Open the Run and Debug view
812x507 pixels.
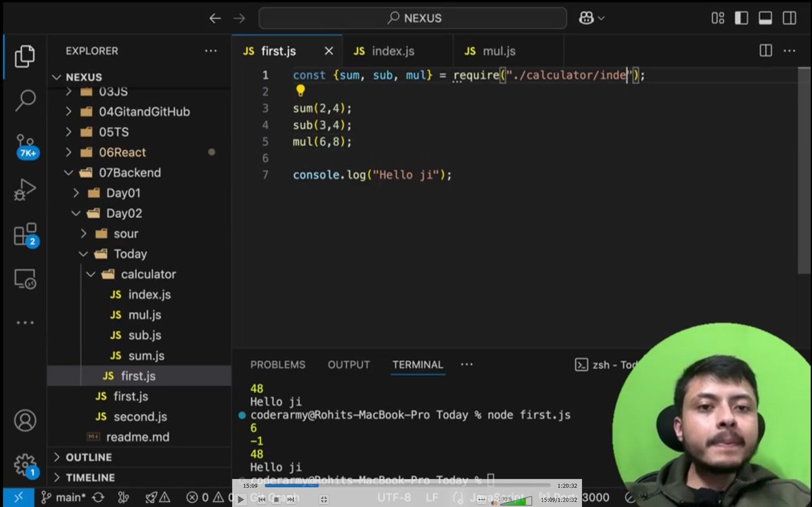point(24,190)
